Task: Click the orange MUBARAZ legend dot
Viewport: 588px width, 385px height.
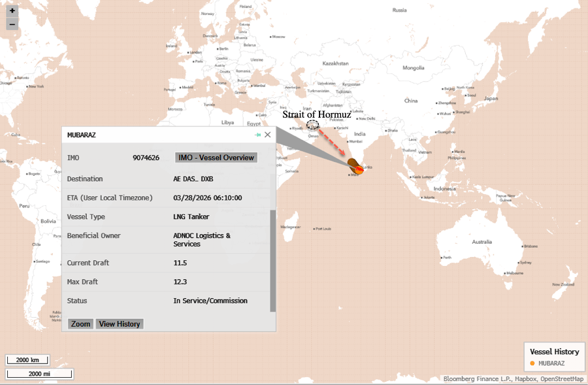Action: coord(532,363)
